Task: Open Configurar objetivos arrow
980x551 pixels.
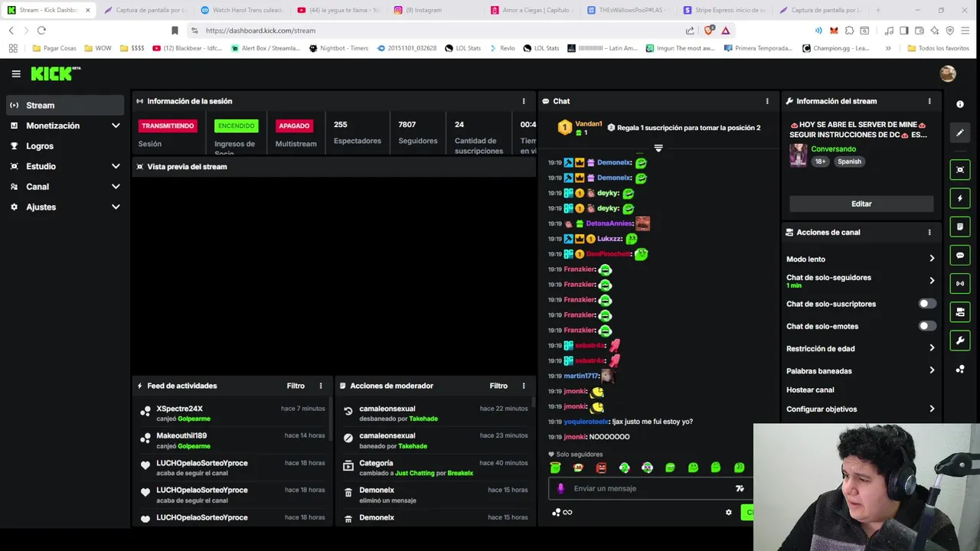Action: point(932,409)
